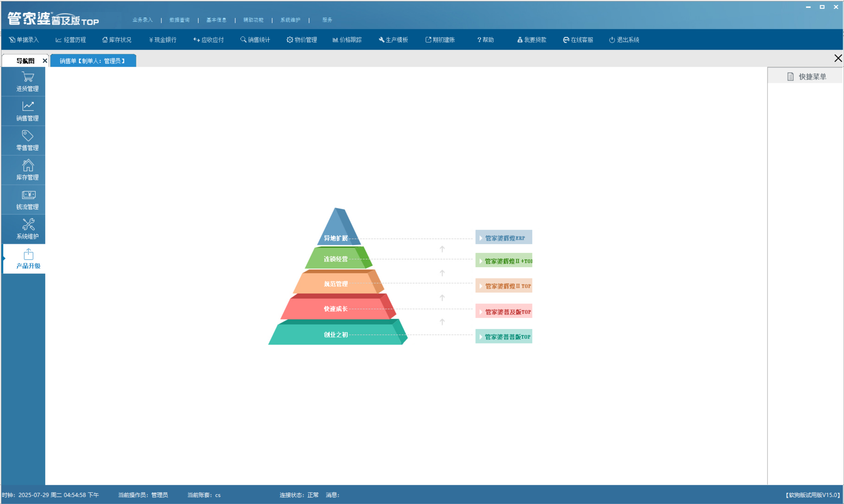Open 期初建账 opening setup toolbar item

[440, 40]
